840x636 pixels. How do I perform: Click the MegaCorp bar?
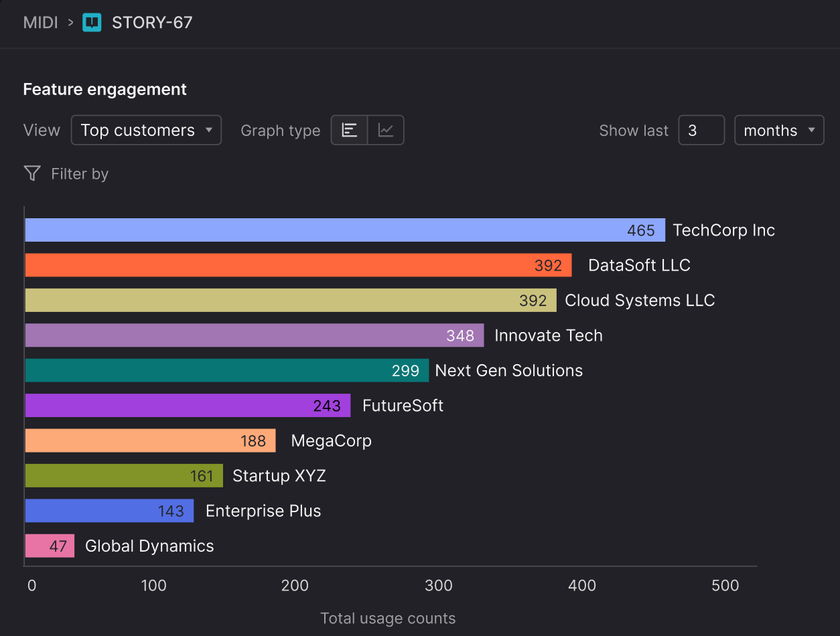(x=150, y=441)
